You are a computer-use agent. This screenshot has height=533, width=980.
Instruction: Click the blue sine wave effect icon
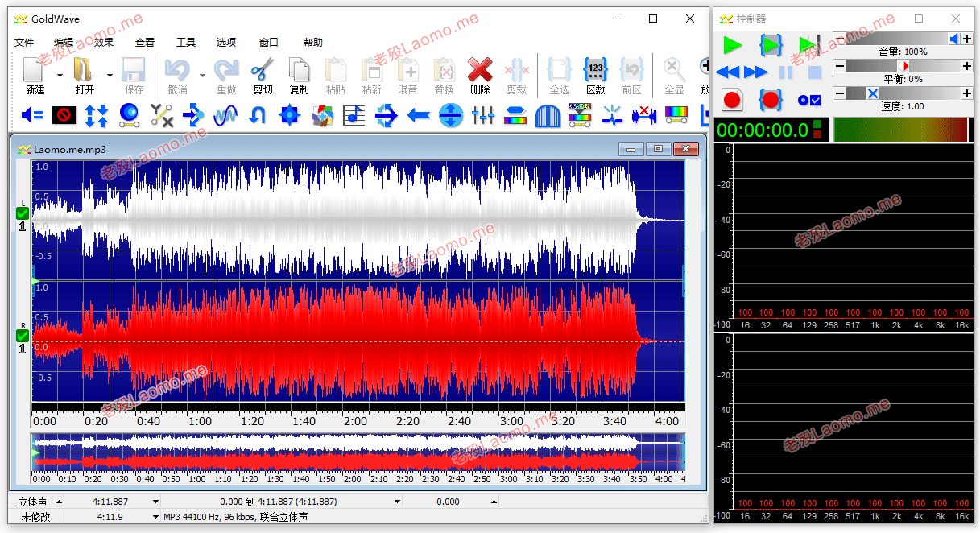coord(225,115)
